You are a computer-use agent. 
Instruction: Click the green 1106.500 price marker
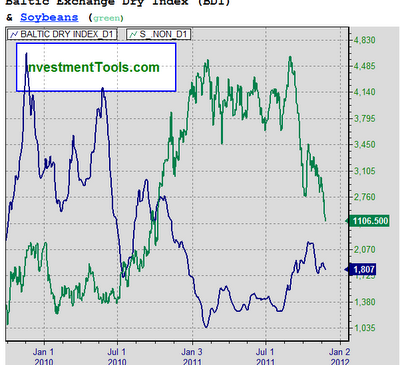pos(368,221)
